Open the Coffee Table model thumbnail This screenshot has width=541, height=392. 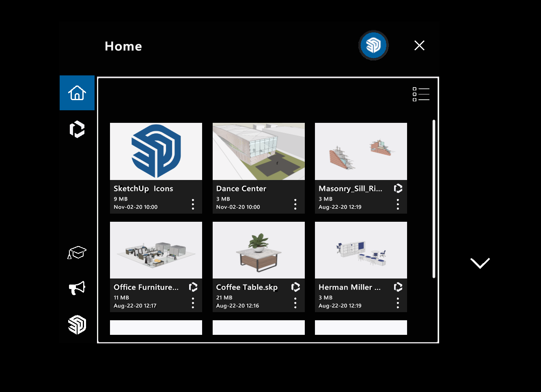click(259, 250)
